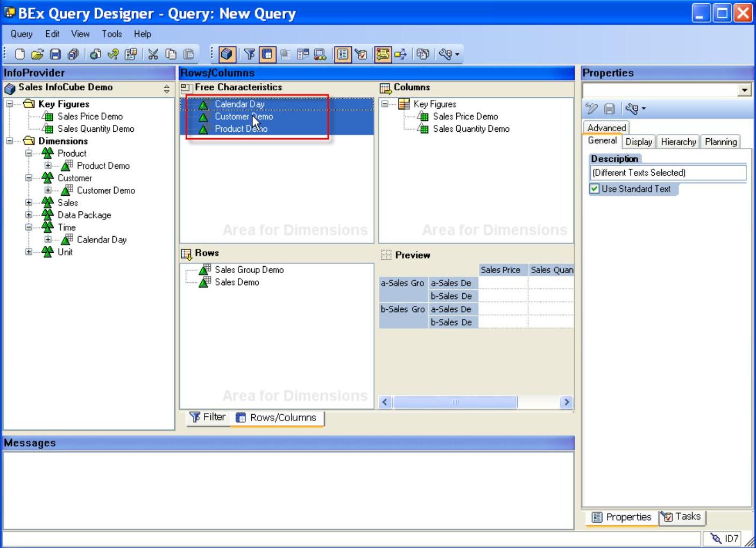The image size is (756, 548).
Task: Switch to the Filter tab
Action: pos(208,417)
